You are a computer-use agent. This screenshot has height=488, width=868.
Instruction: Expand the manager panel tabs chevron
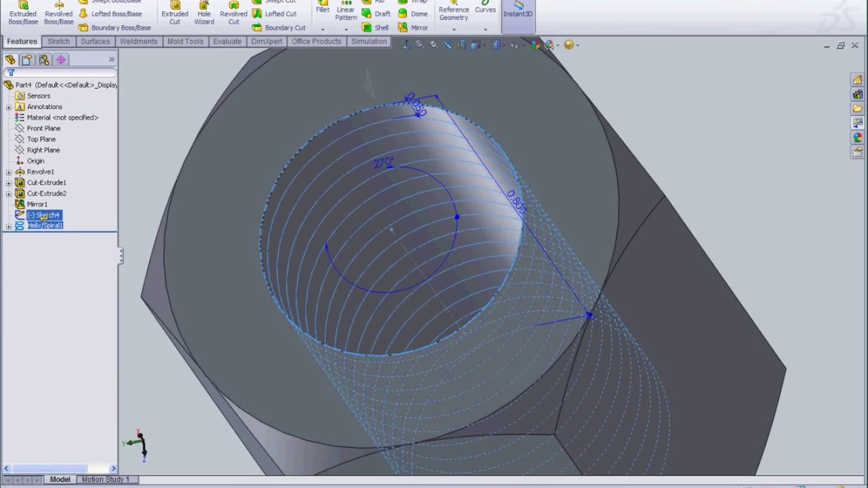(x=111, y=60)
